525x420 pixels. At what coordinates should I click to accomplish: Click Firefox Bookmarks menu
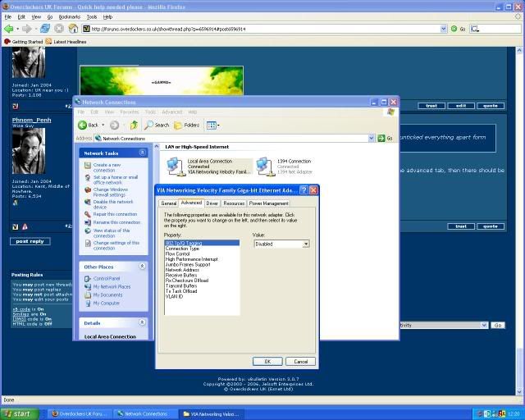point(69,16)
